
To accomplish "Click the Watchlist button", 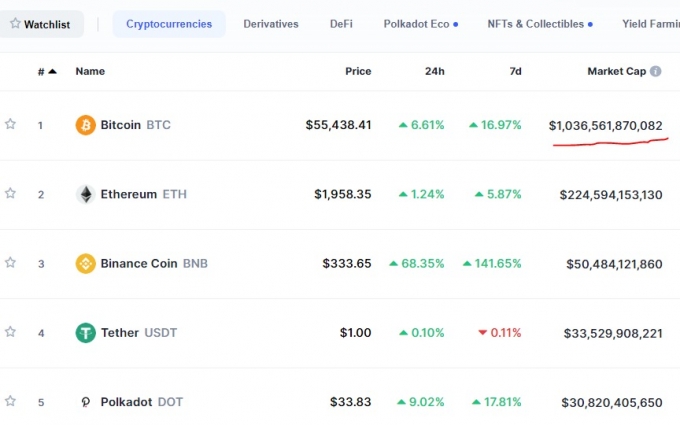I will 41,24.
